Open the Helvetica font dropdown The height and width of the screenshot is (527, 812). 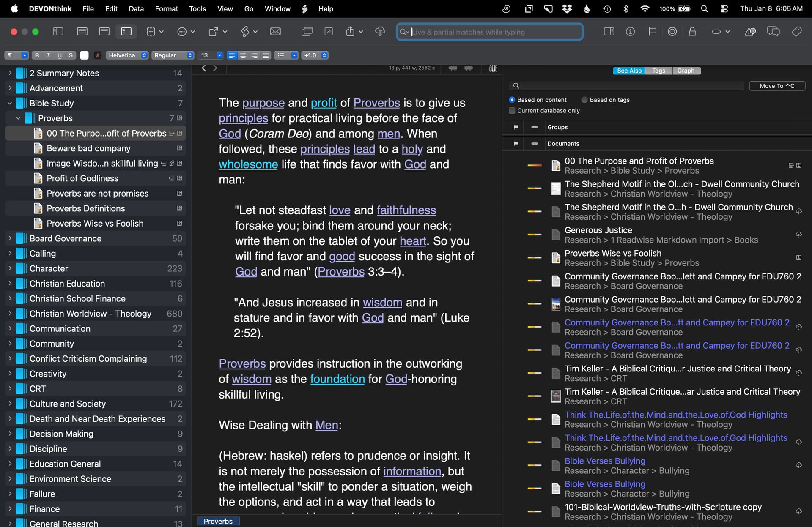pyautogui.click(x=126, y=55)
